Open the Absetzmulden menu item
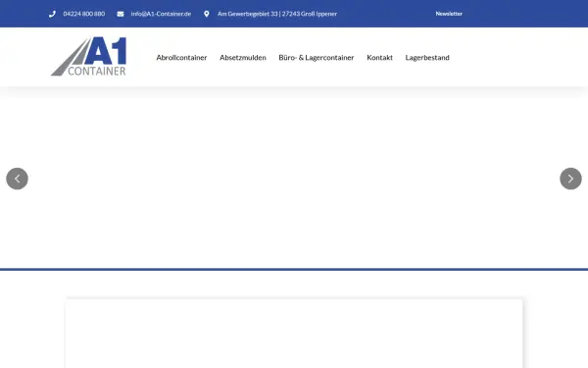 pos(243,58)
